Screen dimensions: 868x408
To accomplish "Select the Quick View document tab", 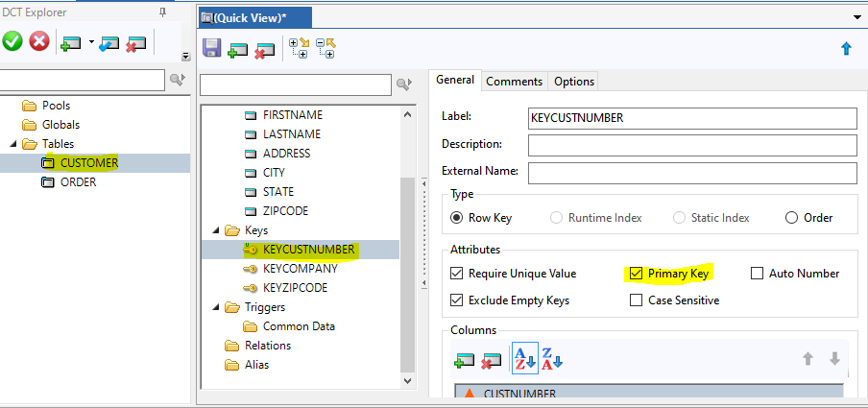I will point(254,17).
